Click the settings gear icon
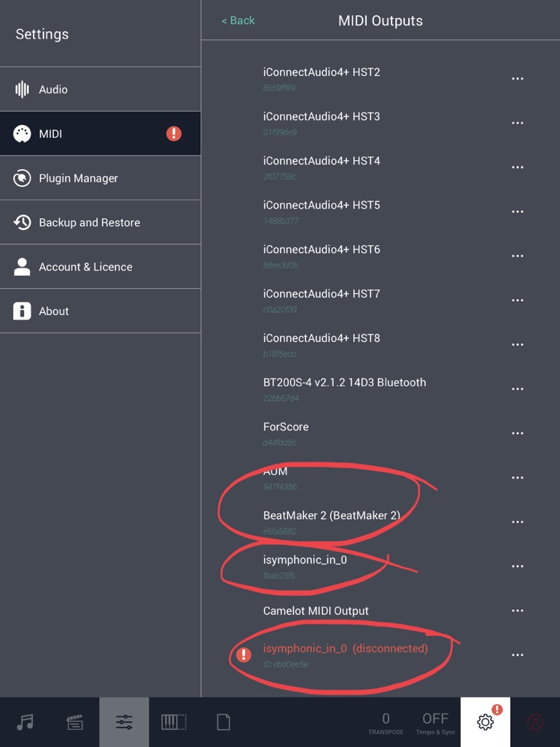Image resolution: width=560 pixels, height=747 pixels. [x=486, y=722]
